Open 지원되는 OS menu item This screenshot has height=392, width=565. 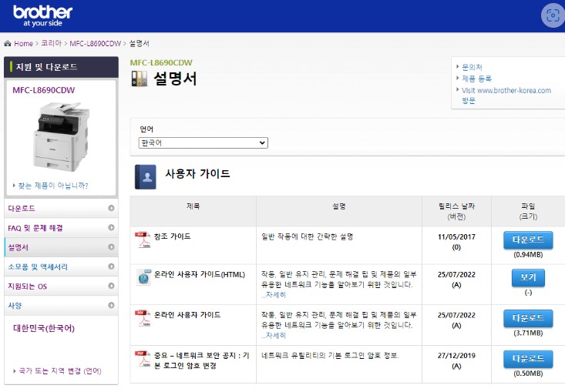[x=61, y=286]
